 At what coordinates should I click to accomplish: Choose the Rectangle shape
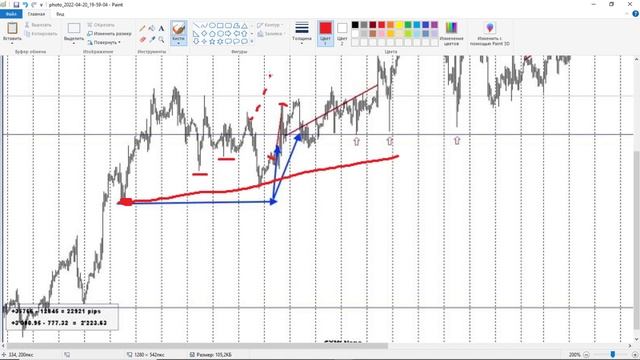click(x=220, y=25)
